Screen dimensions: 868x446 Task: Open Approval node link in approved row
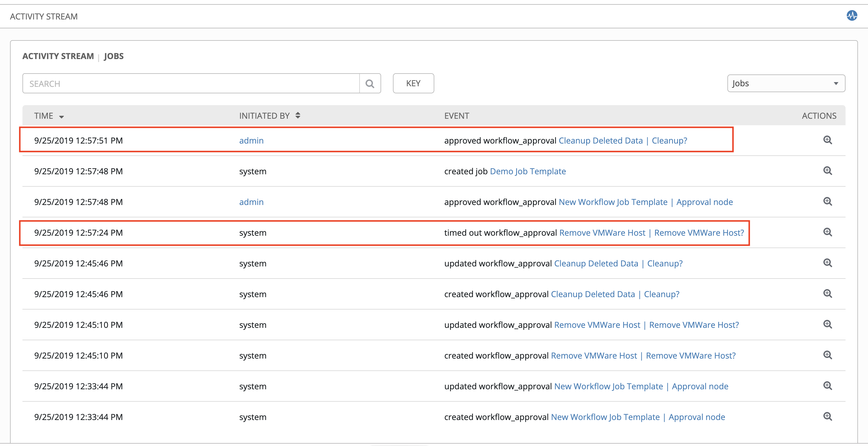[x=705, y=202]
